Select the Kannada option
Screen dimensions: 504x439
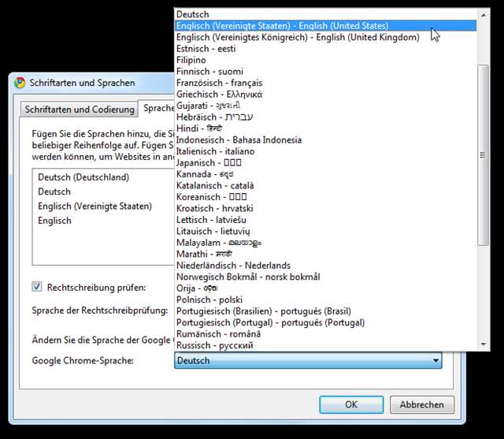325,174
